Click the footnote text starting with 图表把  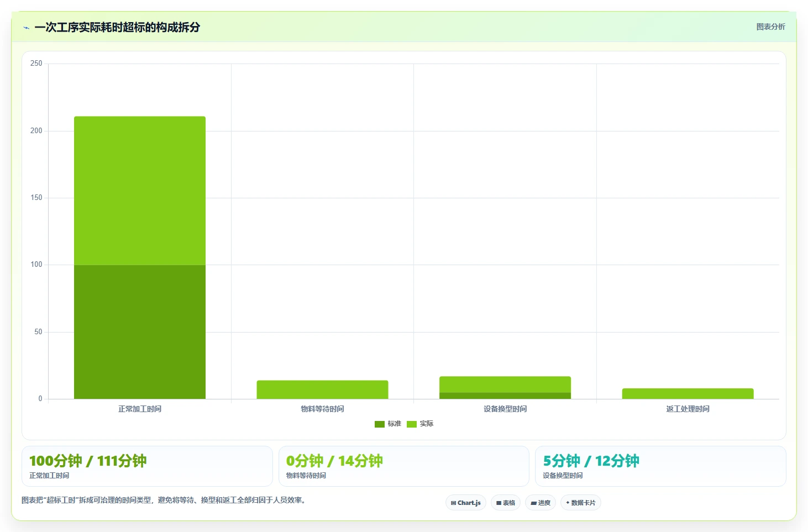(164, 500)
